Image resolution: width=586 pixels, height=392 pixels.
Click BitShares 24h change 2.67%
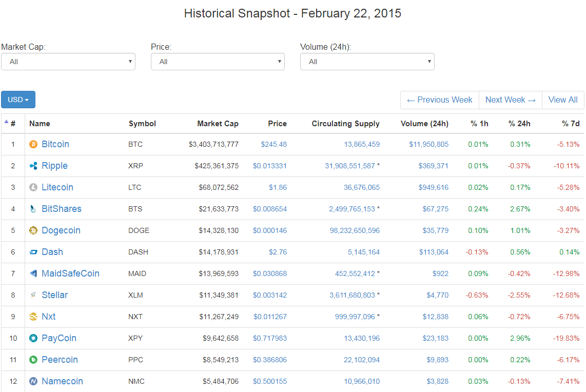click(520, 209)
